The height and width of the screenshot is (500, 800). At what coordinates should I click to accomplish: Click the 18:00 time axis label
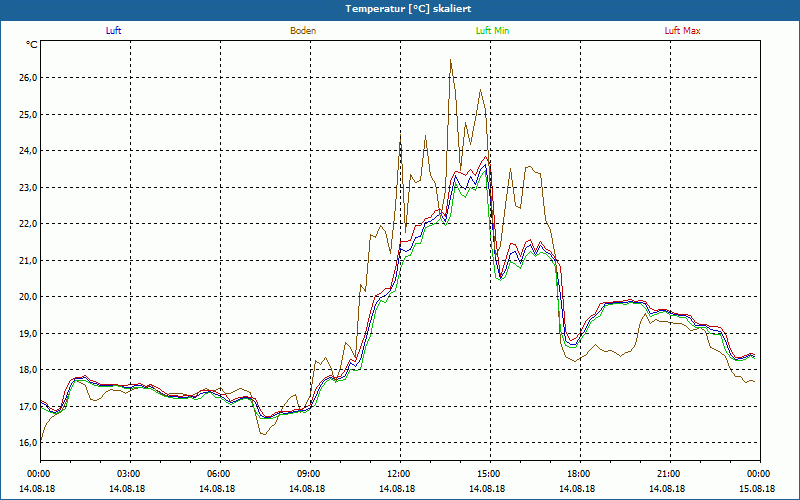[580, 474]
